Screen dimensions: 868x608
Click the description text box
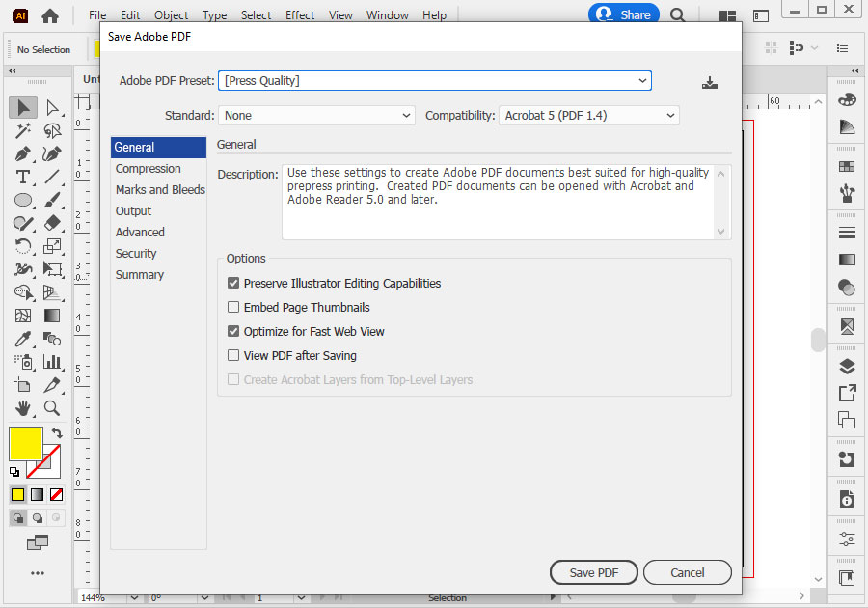[506, 202]
